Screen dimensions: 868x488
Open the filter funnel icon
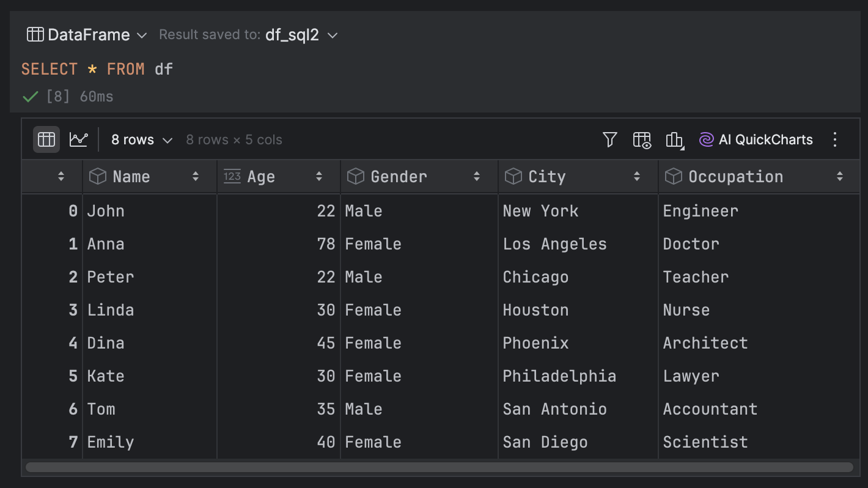click(609, 139)
